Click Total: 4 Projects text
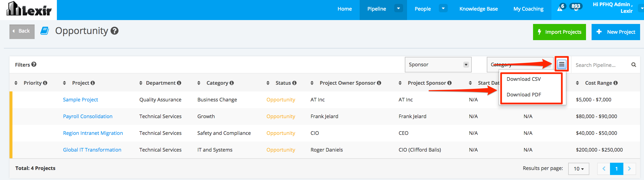644x180 pixels. point(35,168)
